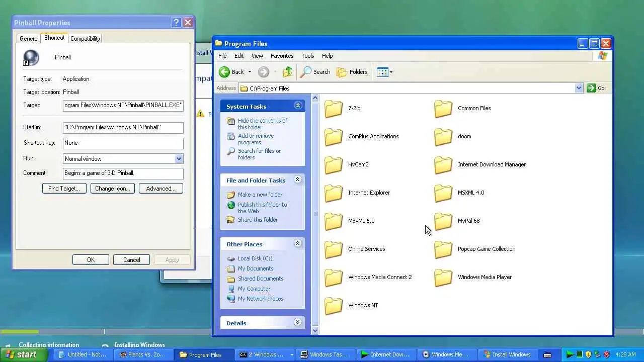Open the Run window-mode dropdown
Image resolution: width=644 pixels, height=362 pixels.
[179, 158]
